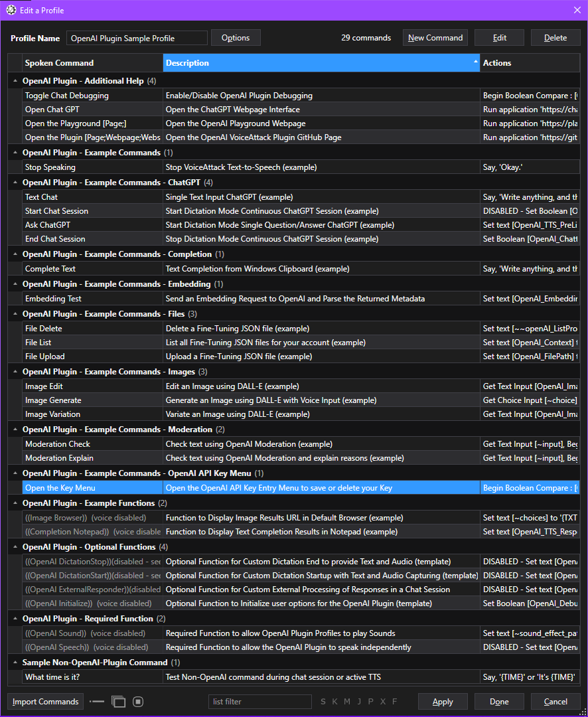
Task: Click the stacked-pages copy icon in the bottom toolbar
Action: pos(119,702)
